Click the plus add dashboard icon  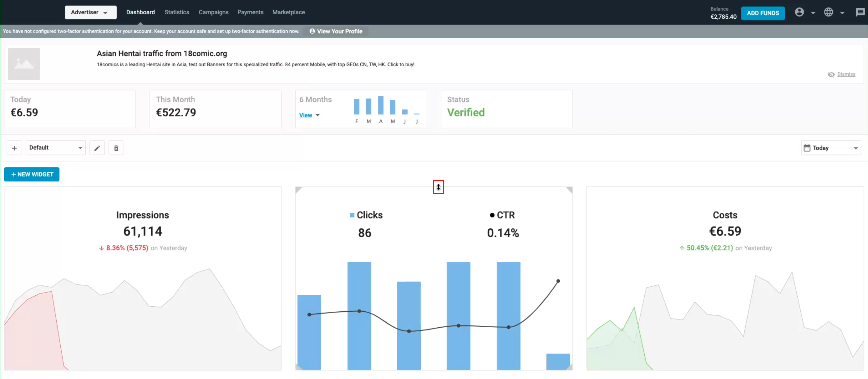coord(14,148)
